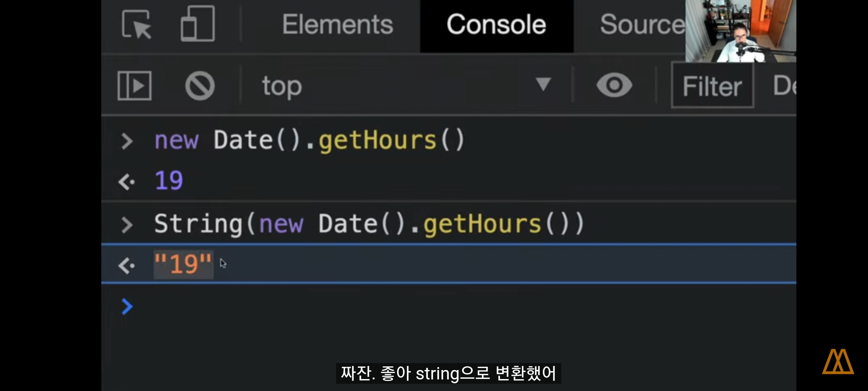Switch to the Elements tab

click(x=337, y=25)
